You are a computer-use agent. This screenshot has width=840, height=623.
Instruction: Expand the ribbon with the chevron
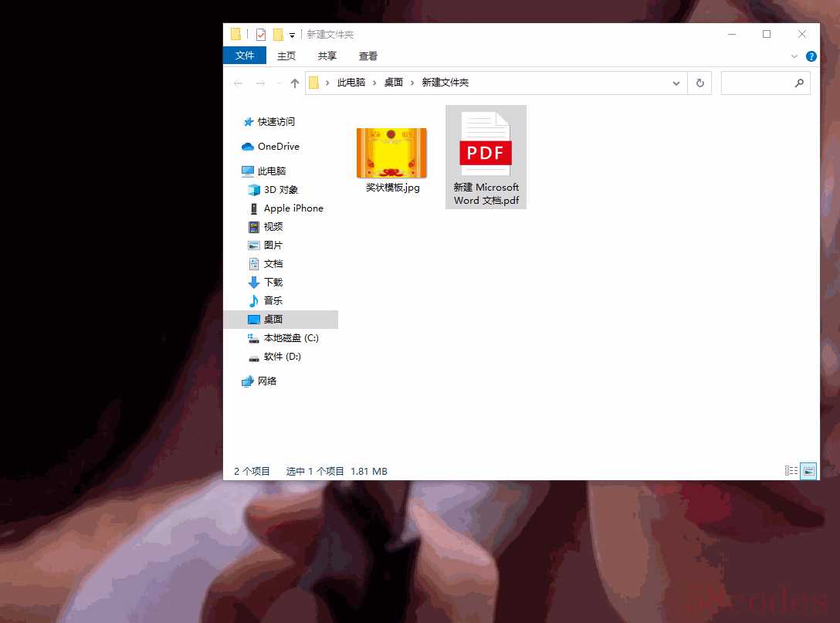click(x=794, y=56)
